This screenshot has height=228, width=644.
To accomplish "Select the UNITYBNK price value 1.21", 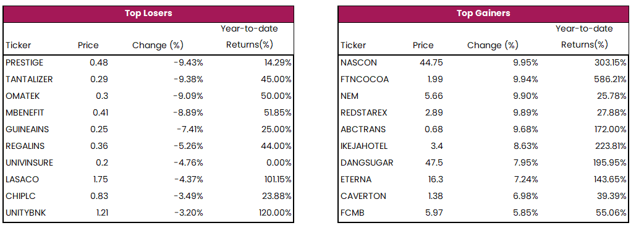I will click(x=100, y=213).
